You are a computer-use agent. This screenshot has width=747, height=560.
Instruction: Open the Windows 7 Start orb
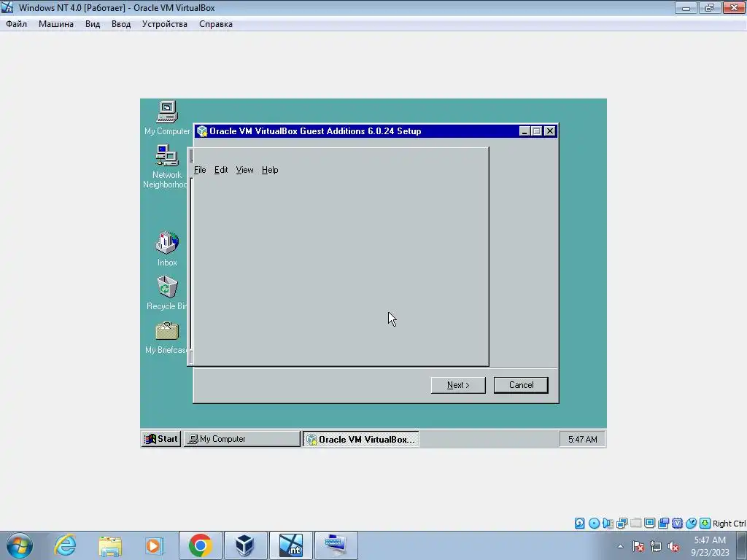(20, 545)
